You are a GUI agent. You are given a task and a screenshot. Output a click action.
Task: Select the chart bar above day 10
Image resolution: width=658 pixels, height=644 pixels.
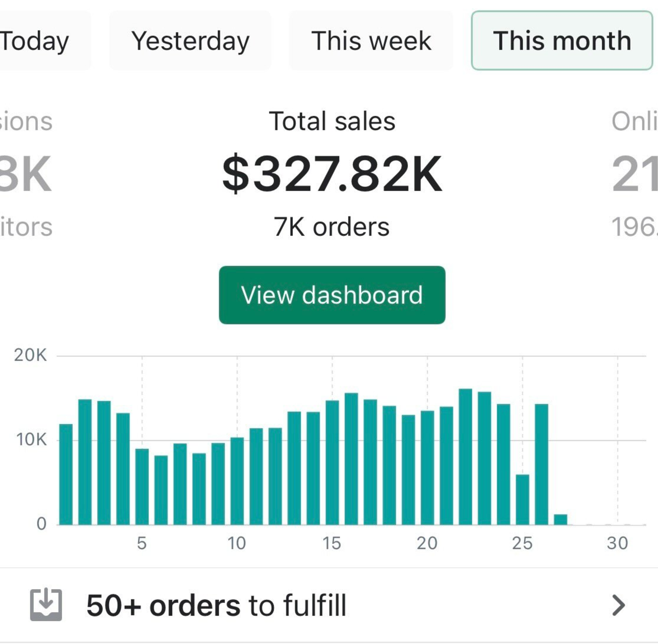tap(237, 481)
